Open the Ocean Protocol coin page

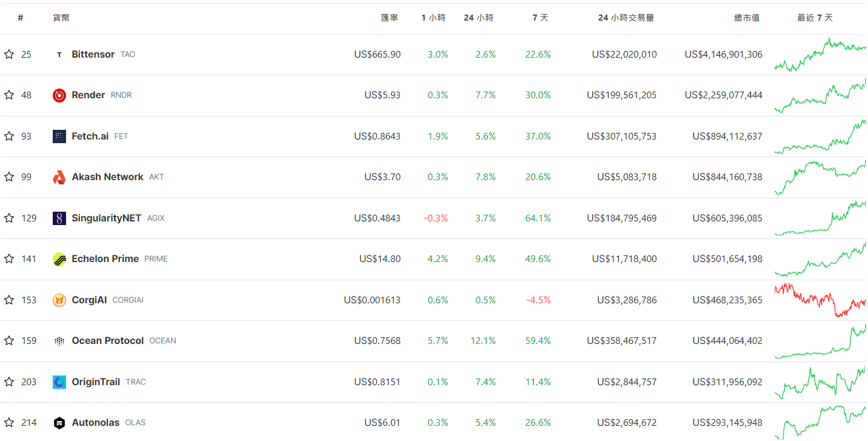107,341
